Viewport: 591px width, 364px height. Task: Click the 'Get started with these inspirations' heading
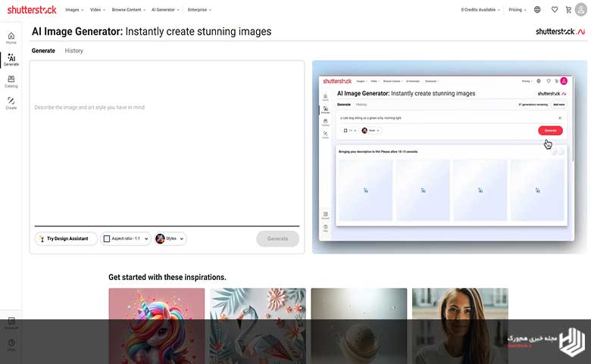(x=167, y=277)
